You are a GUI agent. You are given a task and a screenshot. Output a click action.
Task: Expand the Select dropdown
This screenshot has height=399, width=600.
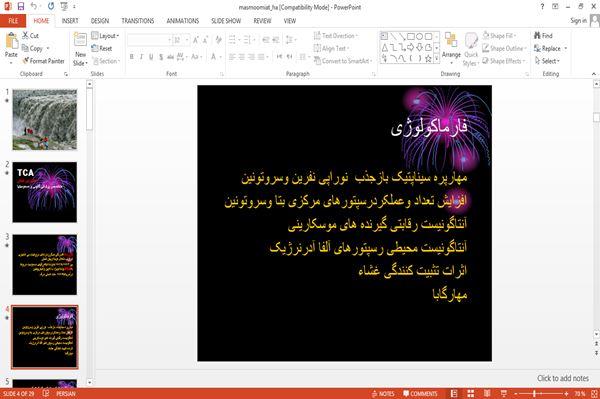coord(547,61)
